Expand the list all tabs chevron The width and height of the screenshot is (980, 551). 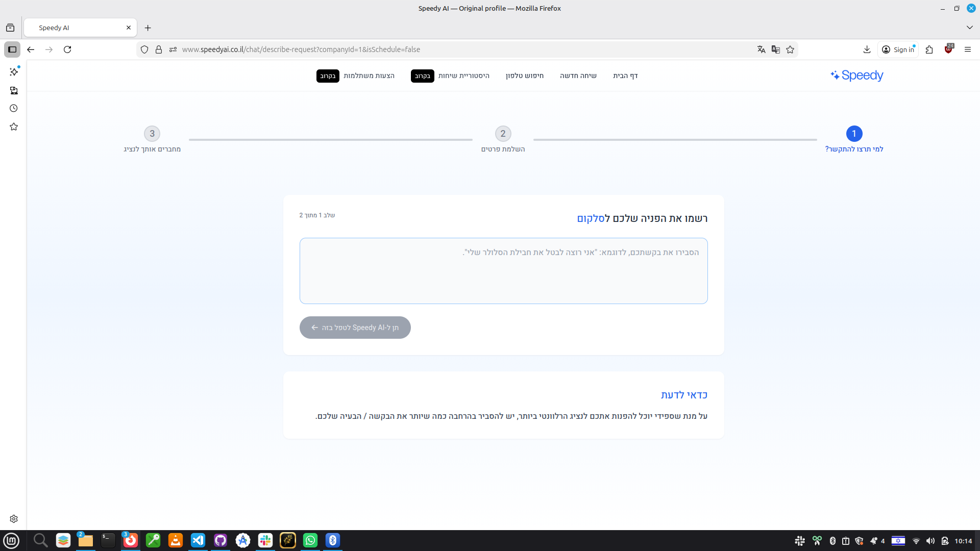[x=969, y=28]
